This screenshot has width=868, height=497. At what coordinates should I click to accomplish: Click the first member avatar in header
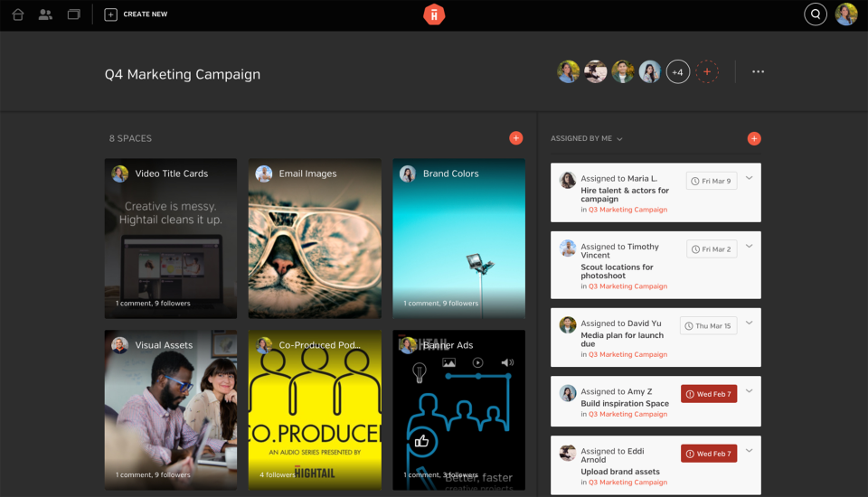[x=569, y=72]
